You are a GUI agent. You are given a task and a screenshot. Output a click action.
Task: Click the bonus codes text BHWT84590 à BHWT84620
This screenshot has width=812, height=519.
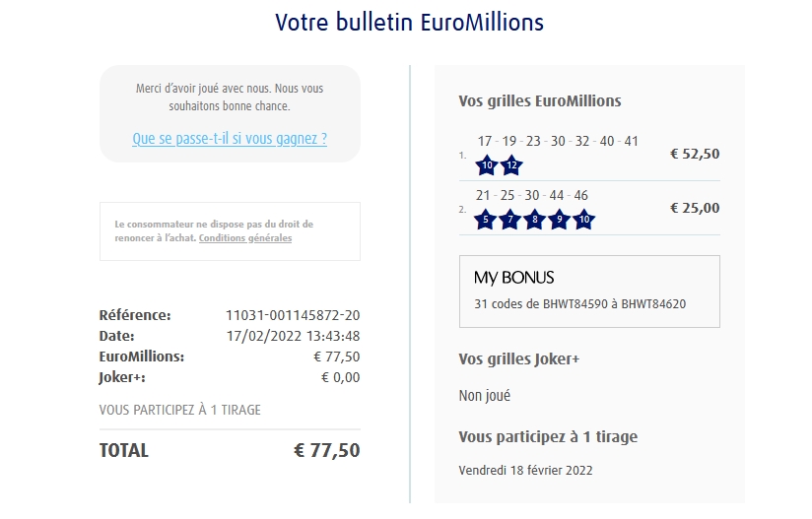[579, 304]
